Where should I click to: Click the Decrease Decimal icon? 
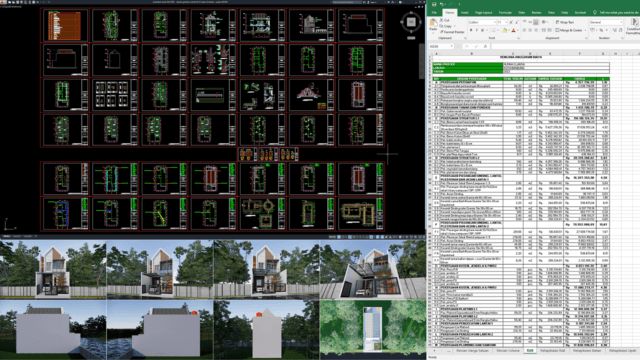click(x=620, y=30)
